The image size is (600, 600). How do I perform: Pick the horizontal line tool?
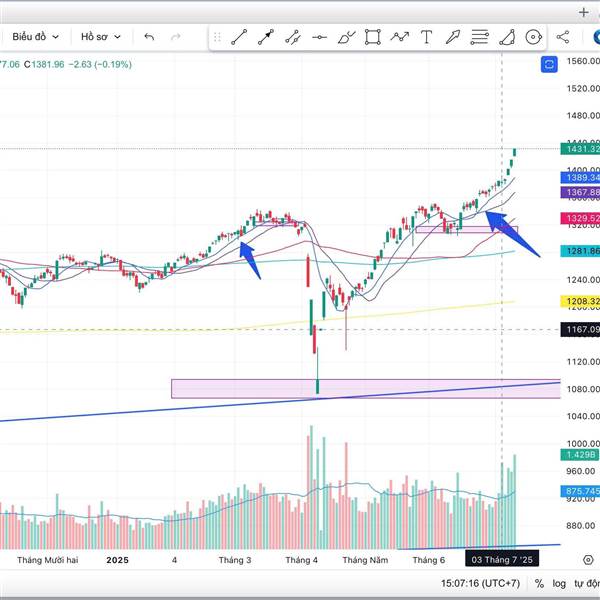tap(319, 37)
